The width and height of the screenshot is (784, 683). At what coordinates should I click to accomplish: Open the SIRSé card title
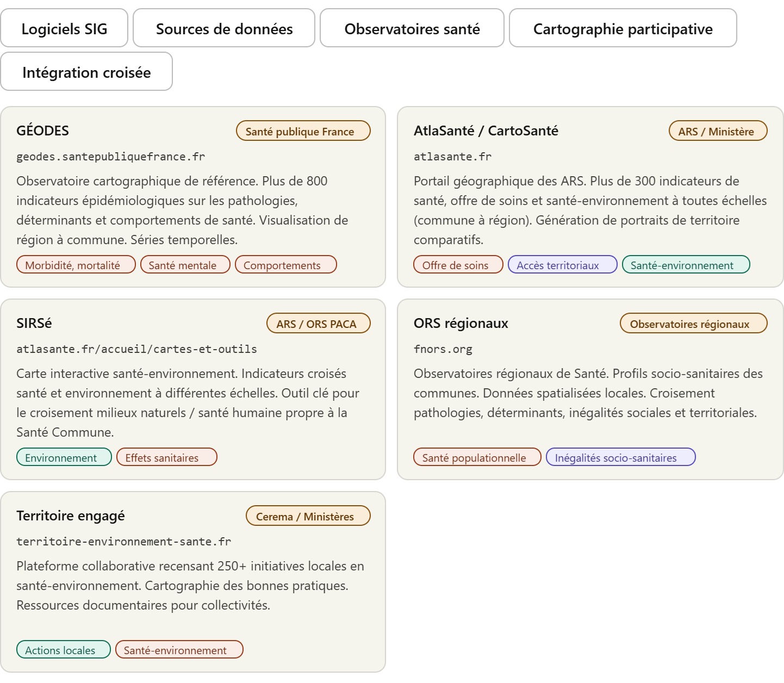point(34,323)
